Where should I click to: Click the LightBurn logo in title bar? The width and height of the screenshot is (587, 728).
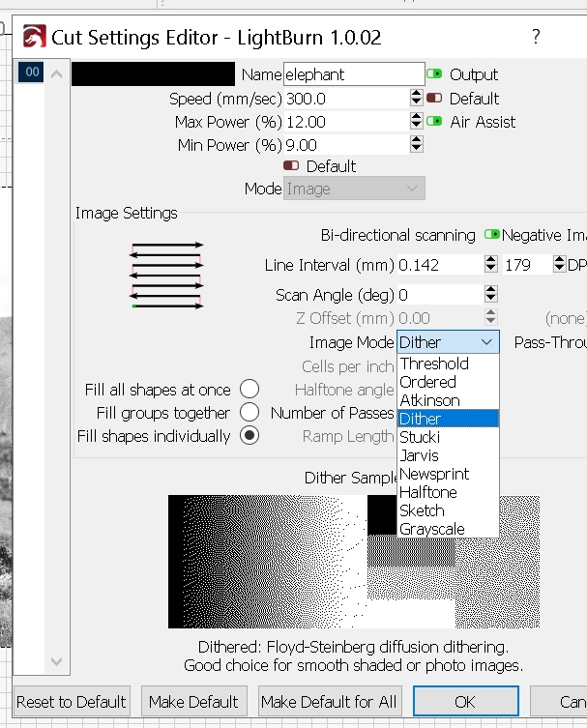click(35, 36)
